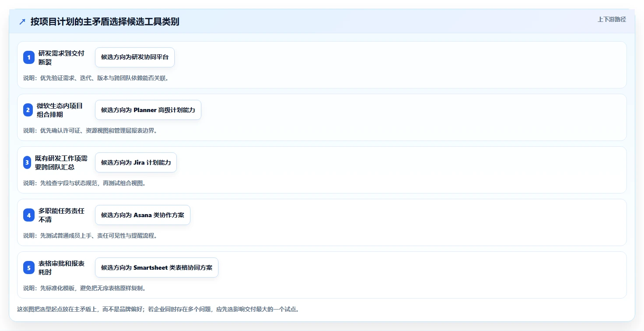
Task: Select the Jira 计划能力 pill
Action: (136, 162)
